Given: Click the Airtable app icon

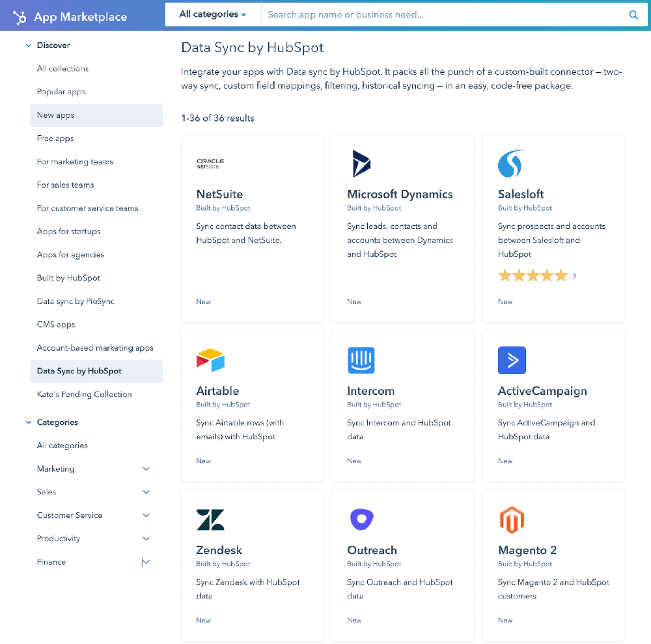Looking at the screenshot, I should point(210,360).
